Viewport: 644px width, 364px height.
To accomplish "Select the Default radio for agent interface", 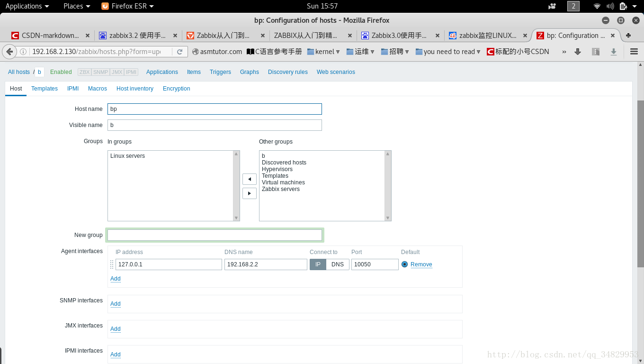I will coord(404,264).
